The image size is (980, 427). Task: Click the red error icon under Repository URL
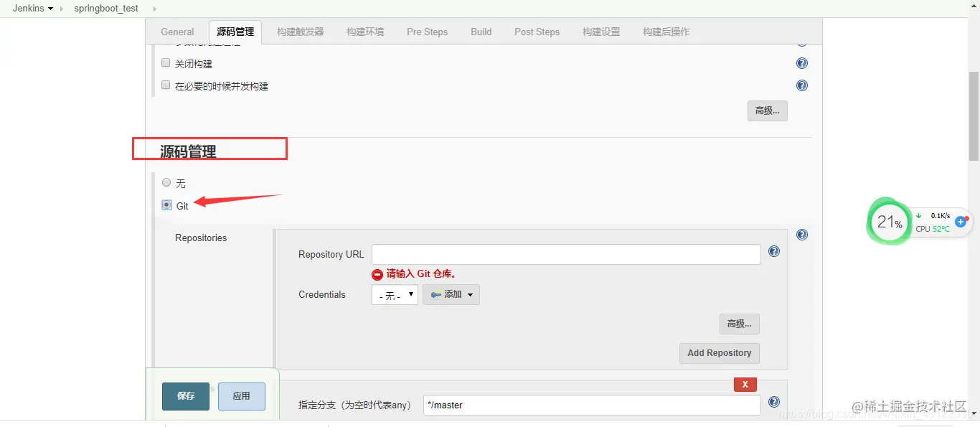(377, 274)
